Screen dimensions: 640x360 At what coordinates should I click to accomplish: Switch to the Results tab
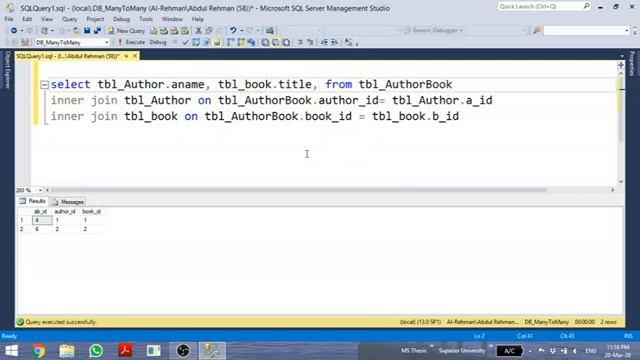coord(33,201)
